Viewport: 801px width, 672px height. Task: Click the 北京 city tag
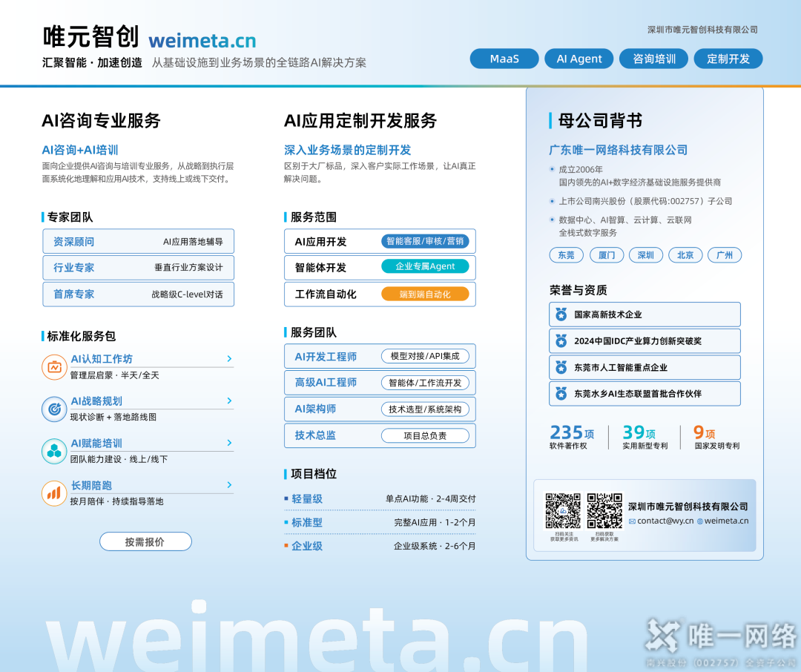pyautogui.click(x=685, y=255)
